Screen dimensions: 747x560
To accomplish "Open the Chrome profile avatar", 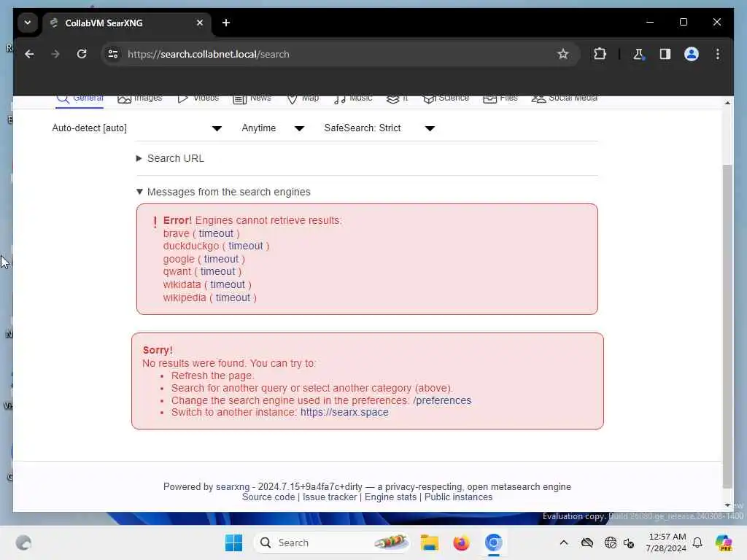I will (x=692, y=54).
